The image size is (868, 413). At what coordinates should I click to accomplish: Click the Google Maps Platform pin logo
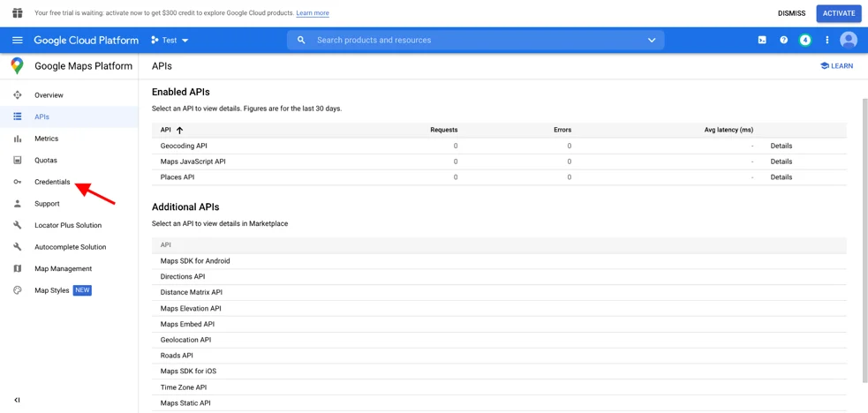tap(17, 66)
